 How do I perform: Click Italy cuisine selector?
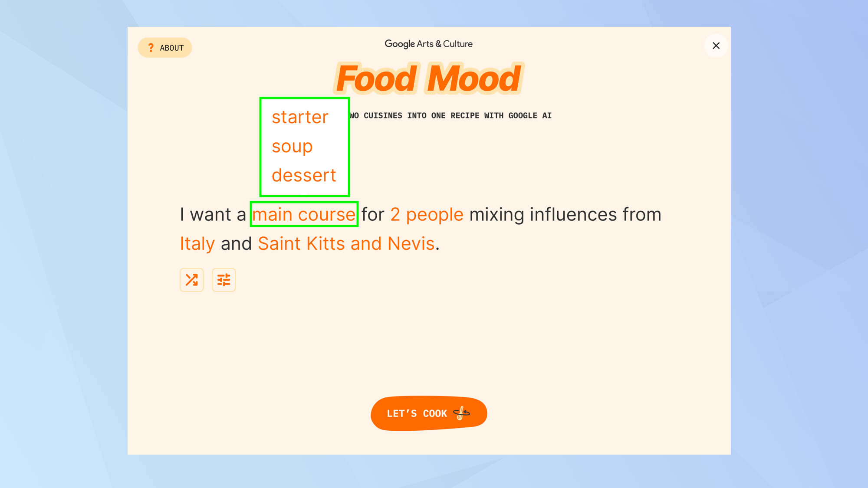tap(197, 243)
